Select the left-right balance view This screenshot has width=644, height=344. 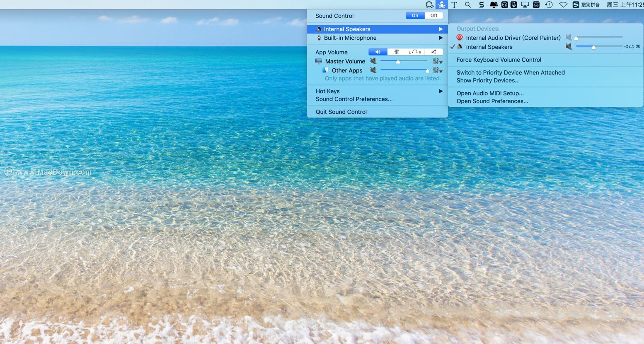click(415, 52)
